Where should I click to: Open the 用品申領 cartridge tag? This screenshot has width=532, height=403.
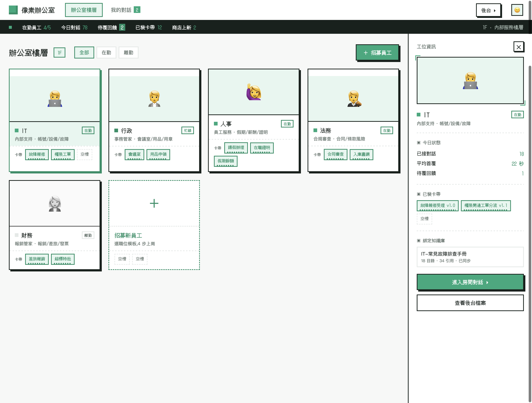158,154
